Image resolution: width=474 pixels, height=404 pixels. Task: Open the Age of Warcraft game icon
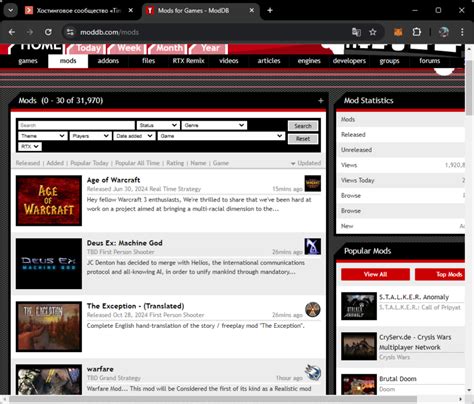pos(313,183)
